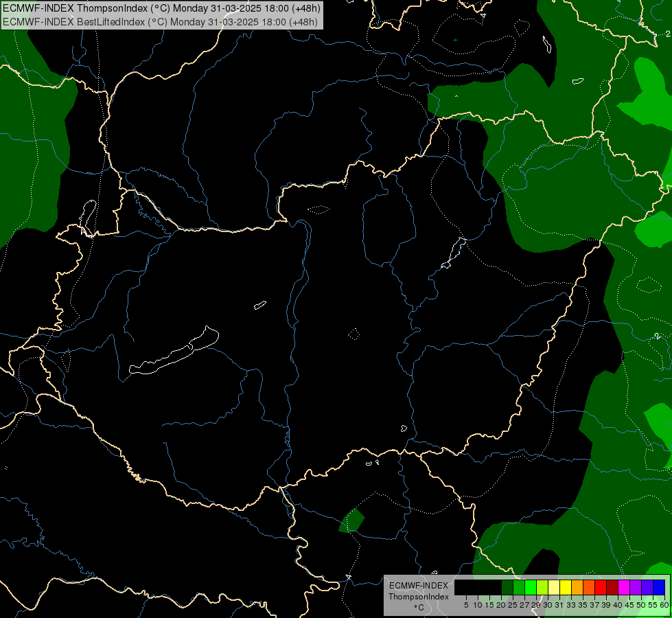Click the legend tick value 30

(548, 605)
